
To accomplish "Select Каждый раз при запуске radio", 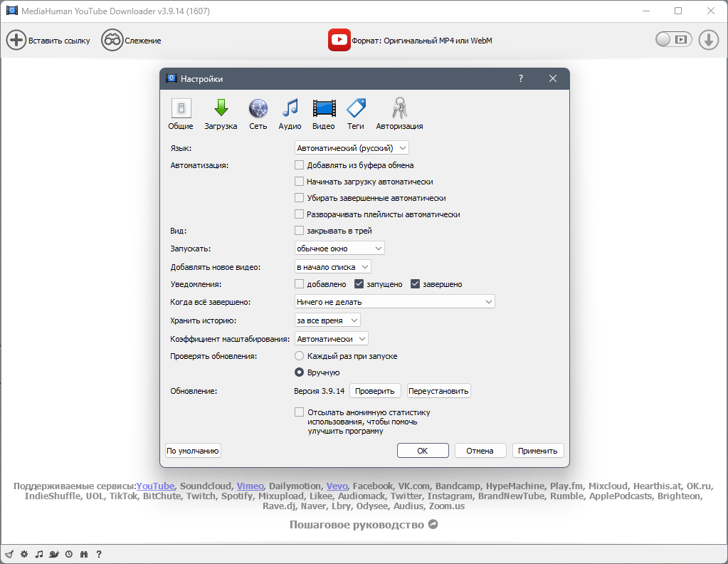I will click(x=300, y=356).
